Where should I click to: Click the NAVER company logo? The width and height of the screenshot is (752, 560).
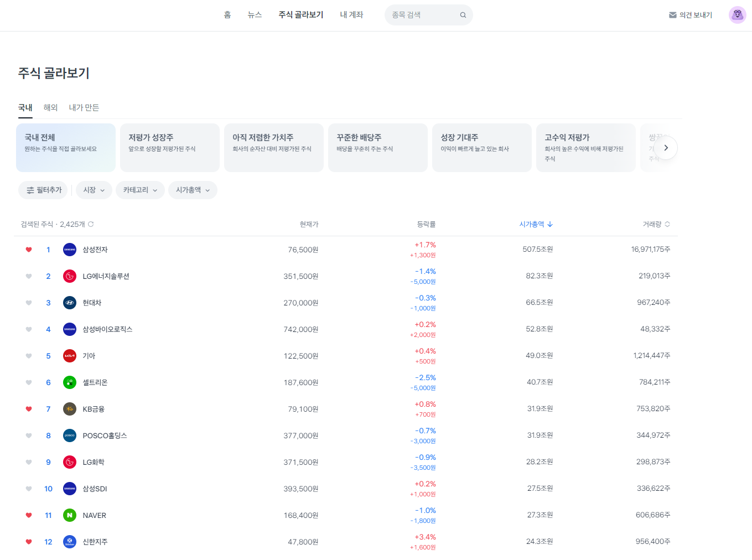[x=70, y=515]
